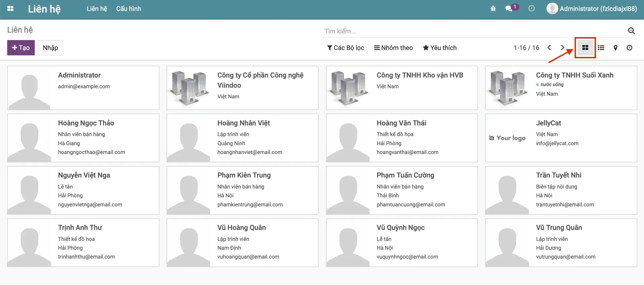
Task: Open the Nhóm theo group-by dropdown
Action: point(393,48)
